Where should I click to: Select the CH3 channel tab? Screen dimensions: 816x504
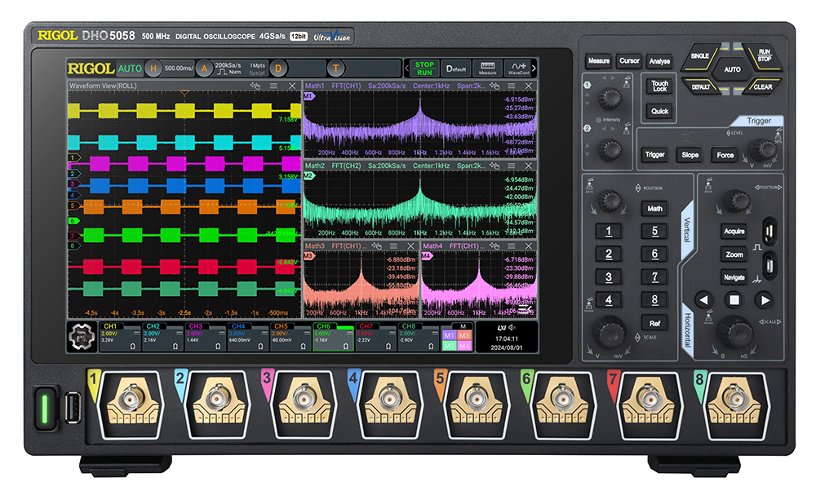point(205,337)
